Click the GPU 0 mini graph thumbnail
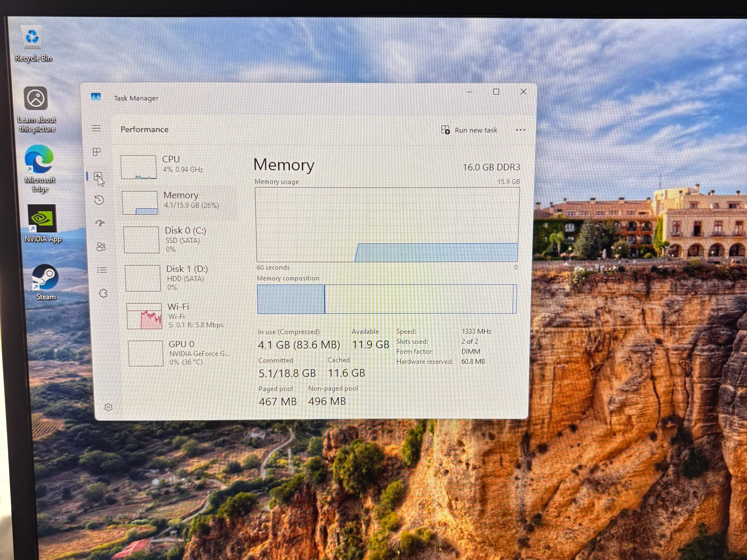 click(x=146, y=353)
